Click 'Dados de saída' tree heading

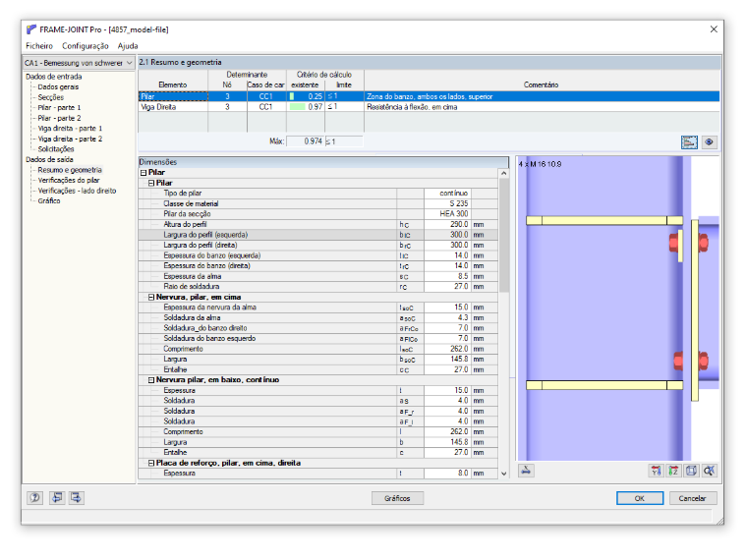[49, 159]
